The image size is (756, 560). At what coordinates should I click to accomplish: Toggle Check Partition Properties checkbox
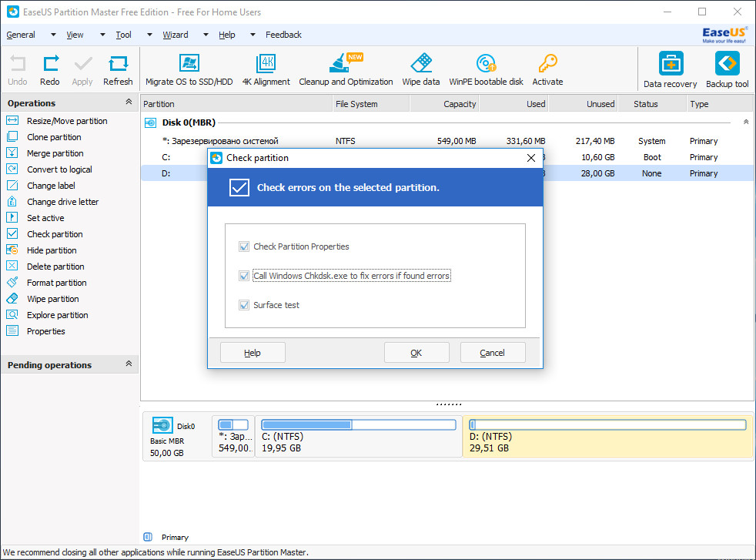[x=244, y=247]
